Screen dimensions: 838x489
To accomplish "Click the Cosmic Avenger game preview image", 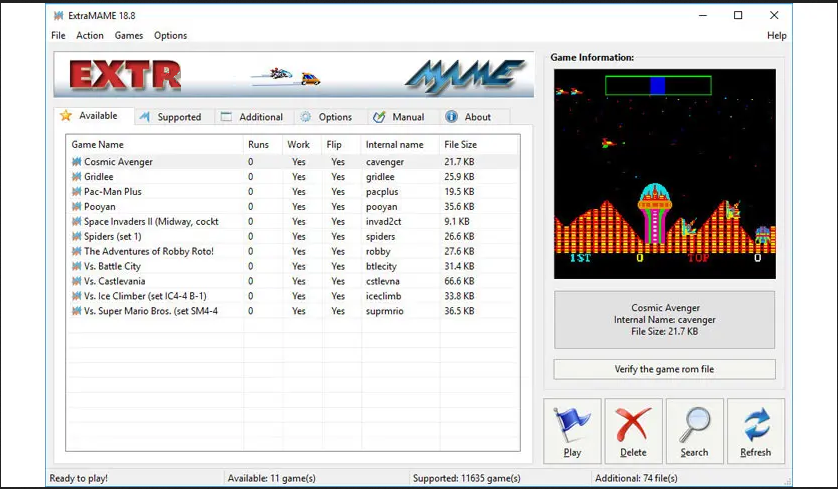I will coord(664,174).
